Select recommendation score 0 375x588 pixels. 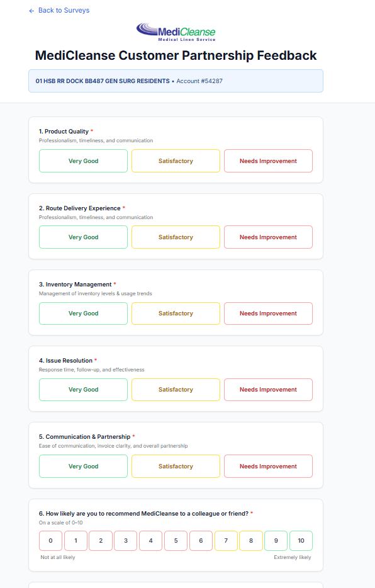click(50, 541)
